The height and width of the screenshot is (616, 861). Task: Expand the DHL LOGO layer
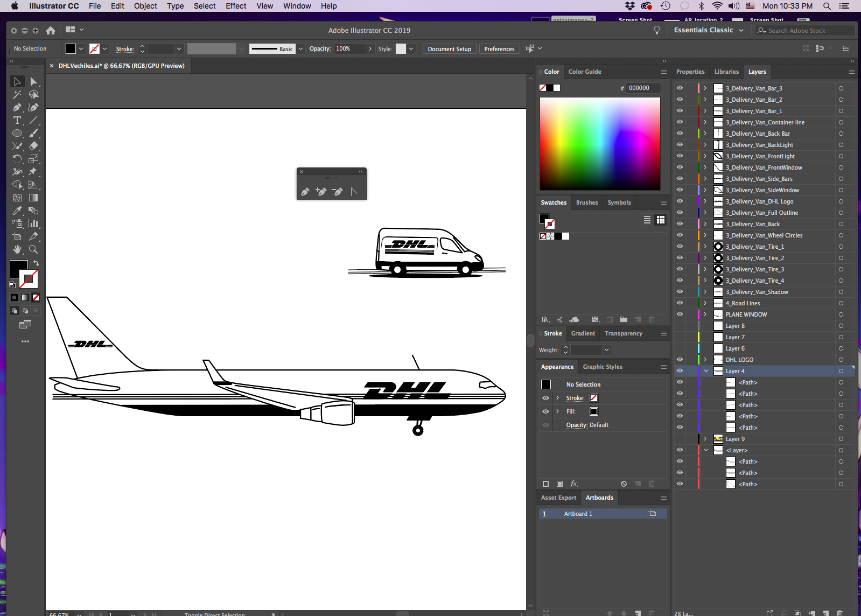tap(705, 360)
